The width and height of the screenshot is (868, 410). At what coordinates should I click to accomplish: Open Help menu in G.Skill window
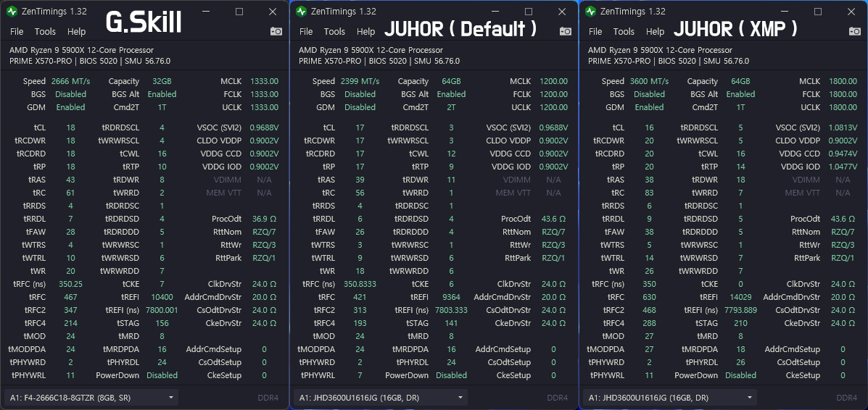click(x=76, y=32)
